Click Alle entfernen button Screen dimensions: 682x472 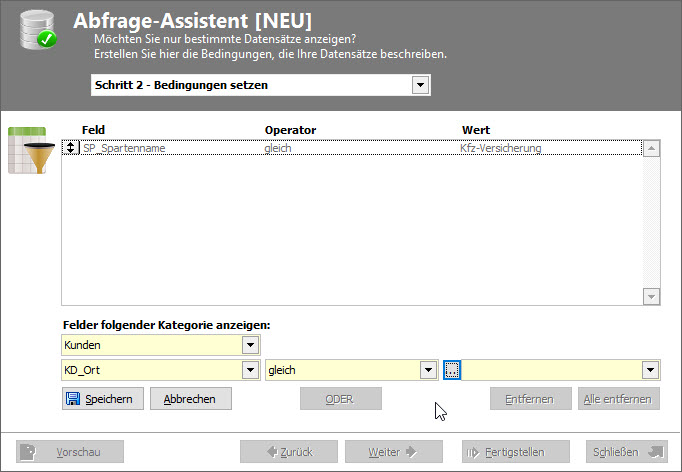tap(618, 399)
